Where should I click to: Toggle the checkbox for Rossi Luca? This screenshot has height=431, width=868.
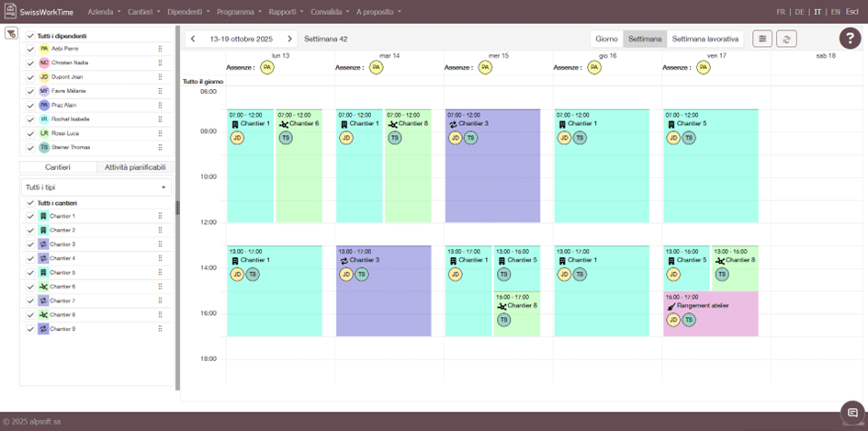coord(30,133)
